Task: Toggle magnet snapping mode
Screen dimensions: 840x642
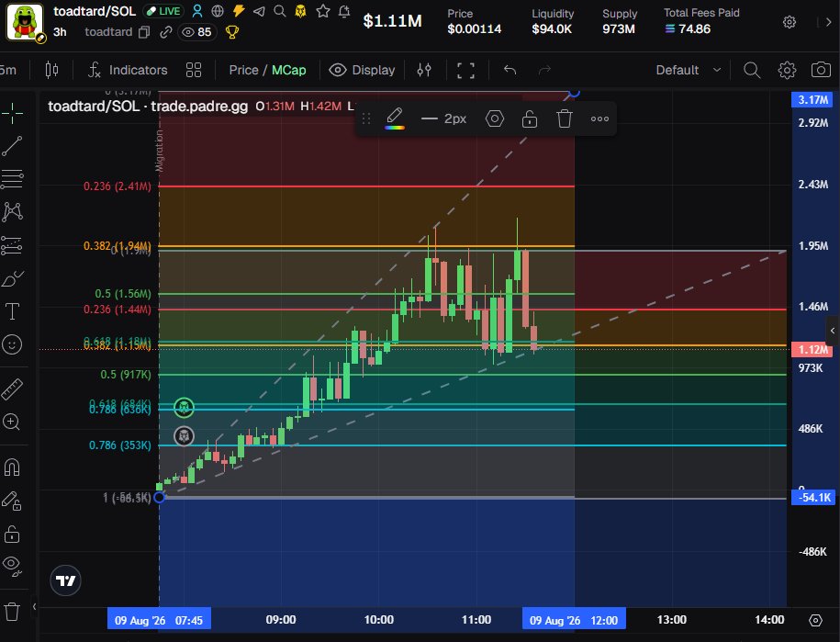Action: tap(12, 467)
